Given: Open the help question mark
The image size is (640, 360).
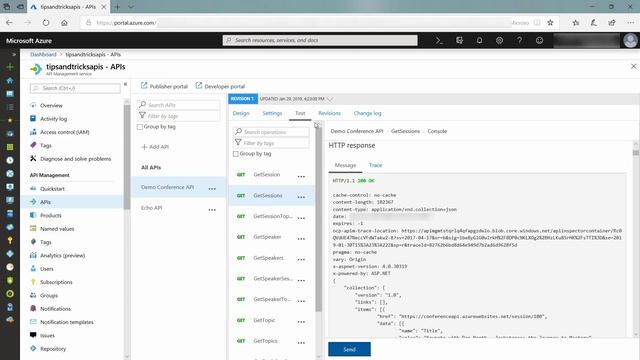Looking at the screenshot, I should [519, 40].
